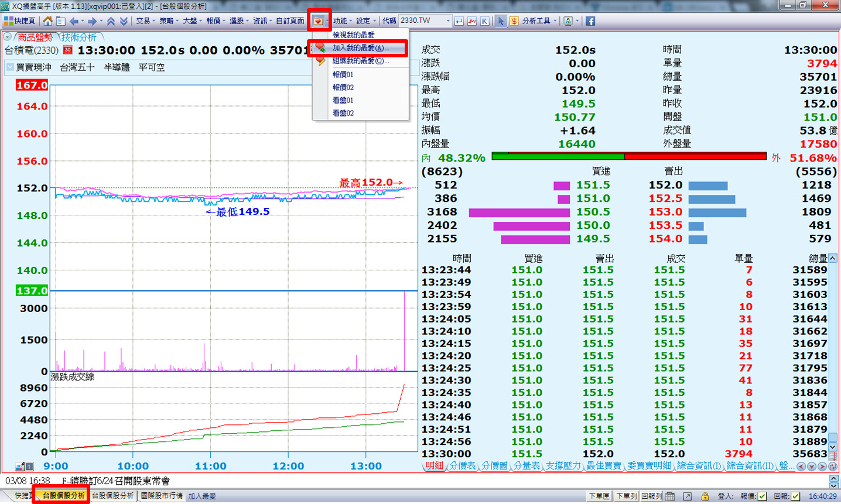The height and width of the screenshot is (504, 841).
Task: Switch to the 技術分析 tab
Action: [80, 37]
